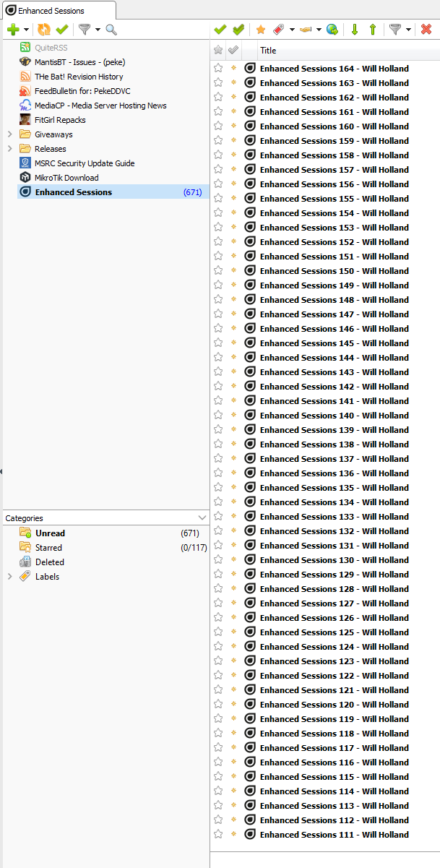
Task: Star the Enhanced Sessions 164 news item
Action: 218,69
